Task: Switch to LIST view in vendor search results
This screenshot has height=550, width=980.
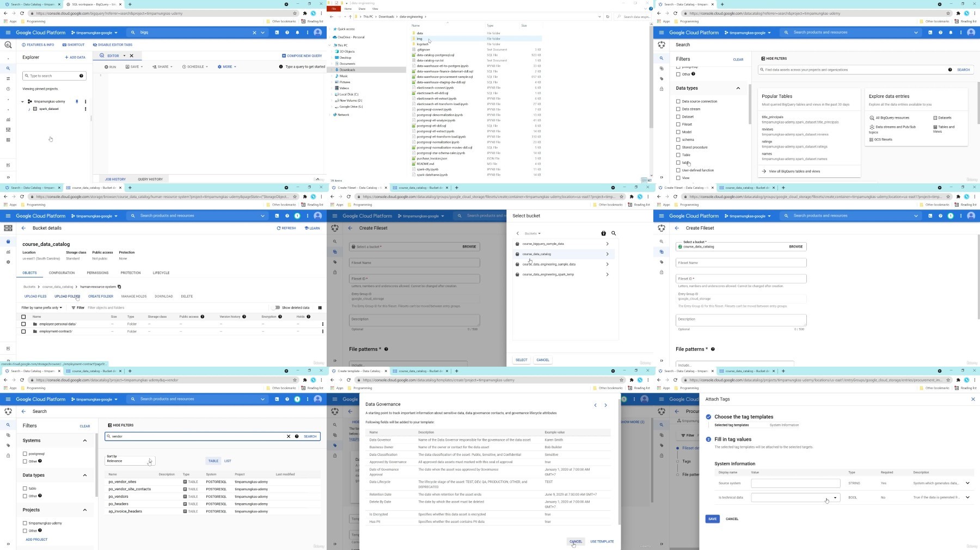Action: coord(228,461)
